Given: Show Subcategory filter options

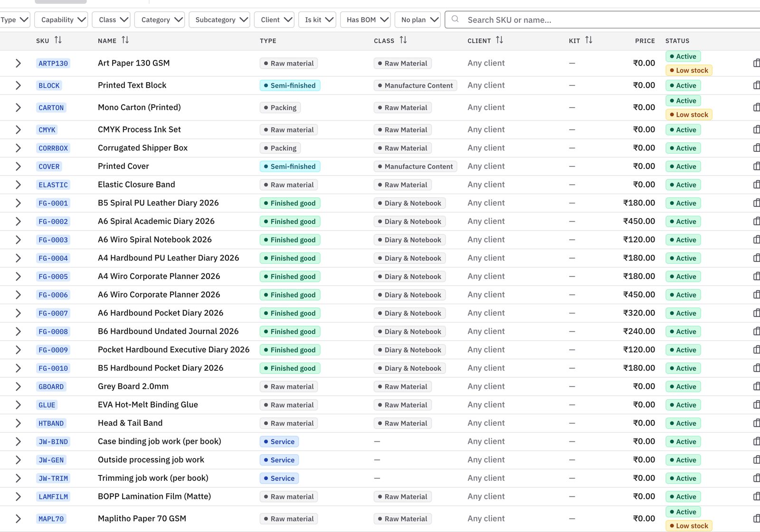Looking at the screenshot, I should click(x=219, y=19).
